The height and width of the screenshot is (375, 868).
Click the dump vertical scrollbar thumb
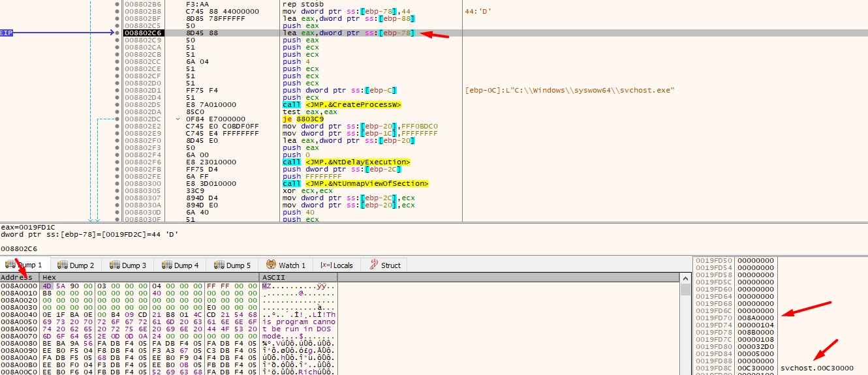click(x=685, y=290)
